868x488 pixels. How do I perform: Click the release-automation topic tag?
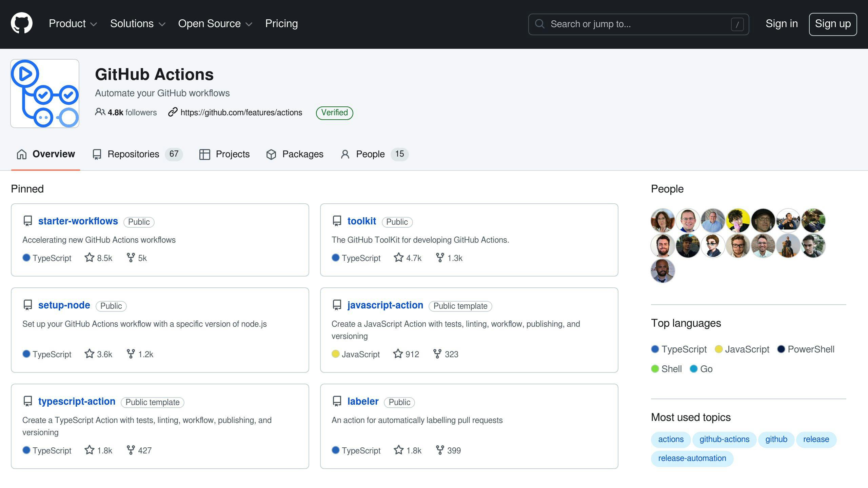(x=692, y=459)
